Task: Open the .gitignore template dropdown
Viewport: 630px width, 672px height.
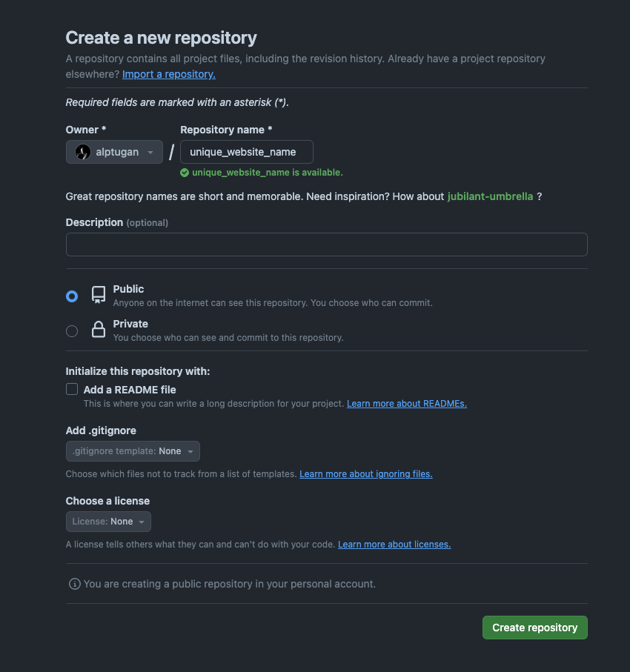Action: (133, 451)
